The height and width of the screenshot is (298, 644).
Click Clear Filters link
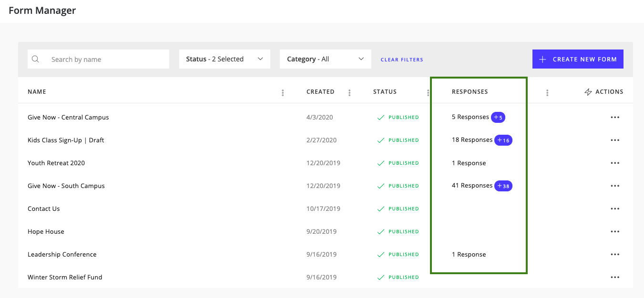[x=402, y=60]
